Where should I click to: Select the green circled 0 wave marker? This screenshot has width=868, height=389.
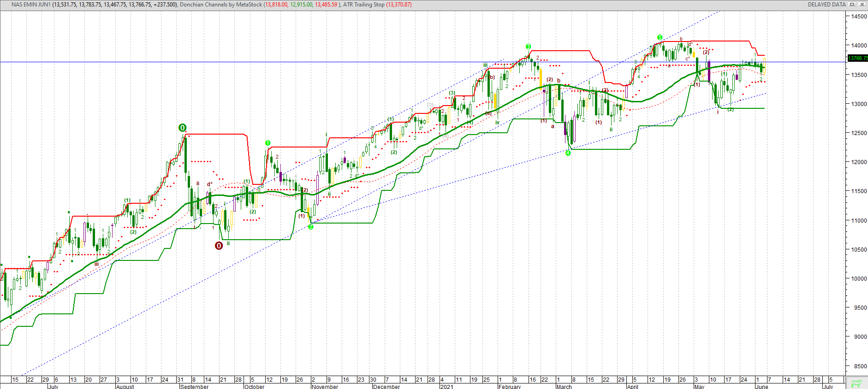point(183,128)
